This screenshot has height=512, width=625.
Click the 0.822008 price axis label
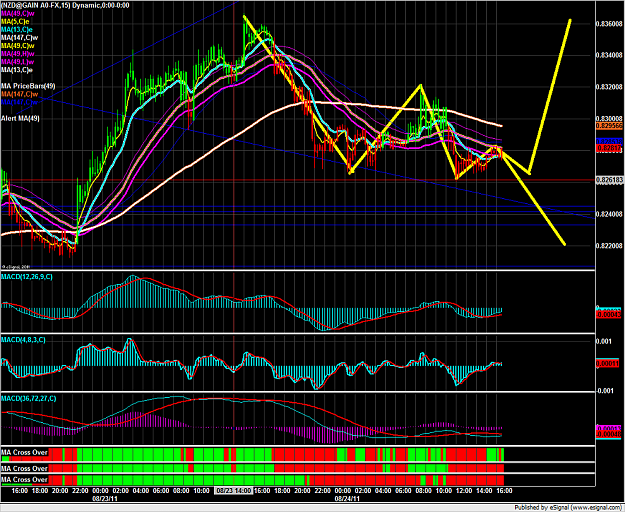(x=609, y=246)
